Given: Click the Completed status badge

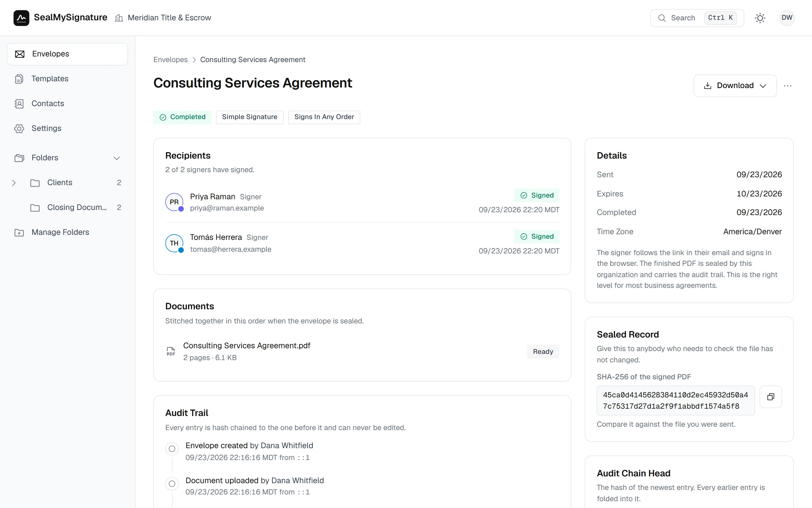Looking at the screenshot, I should [182, 117].
